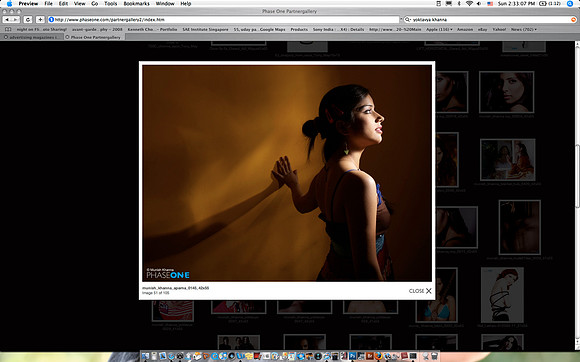Click the plus add bookmark button
The height and width of the screenshot is (362, 580).
(x=40, y=20)
